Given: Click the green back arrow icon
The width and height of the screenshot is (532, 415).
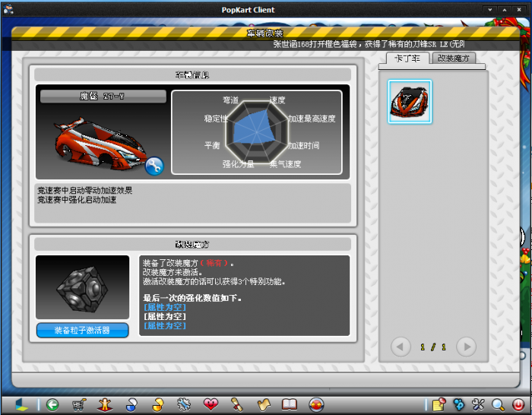Looking at the screenshot, I should pyautogui.click(x=52, y=404).
